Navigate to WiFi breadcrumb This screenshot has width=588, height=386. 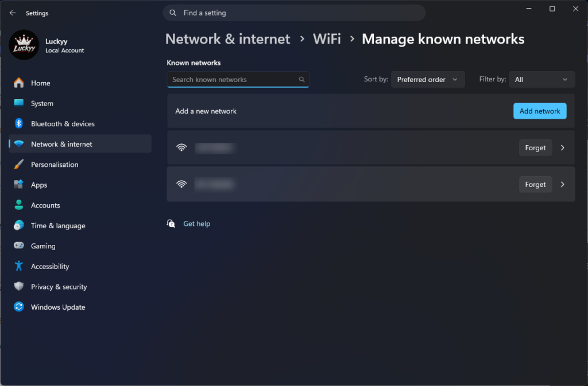coord(327,39)
